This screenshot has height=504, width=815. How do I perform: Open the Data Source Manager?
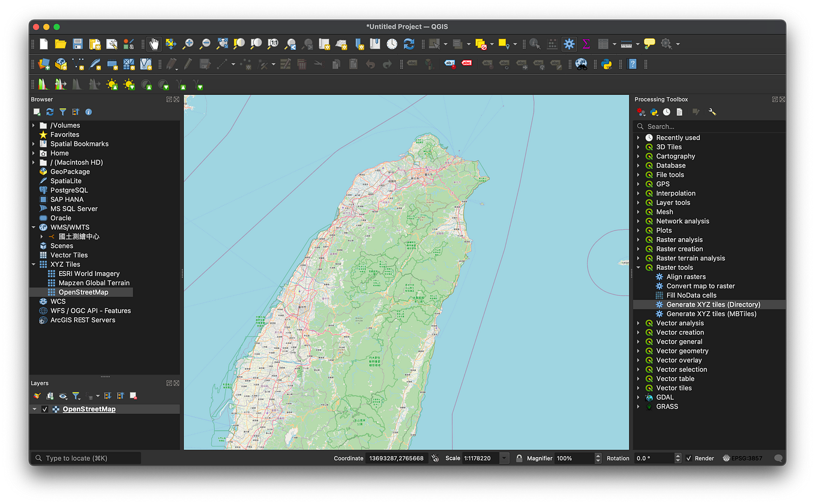point(43,64)
